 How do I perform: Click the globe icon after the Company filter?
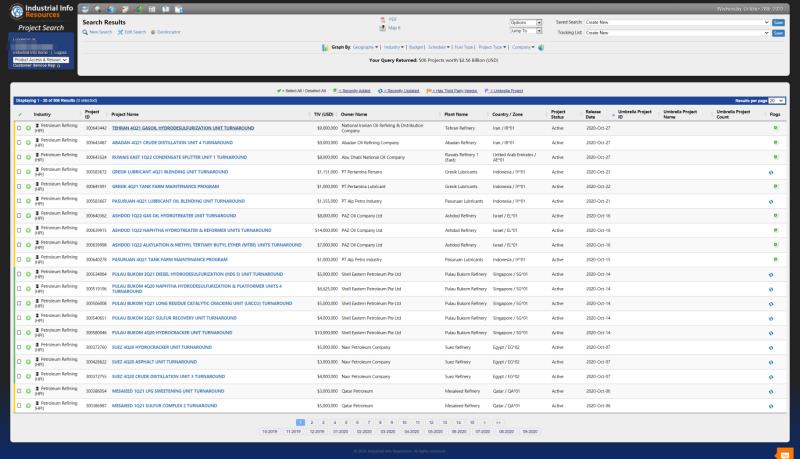(541, 47)
